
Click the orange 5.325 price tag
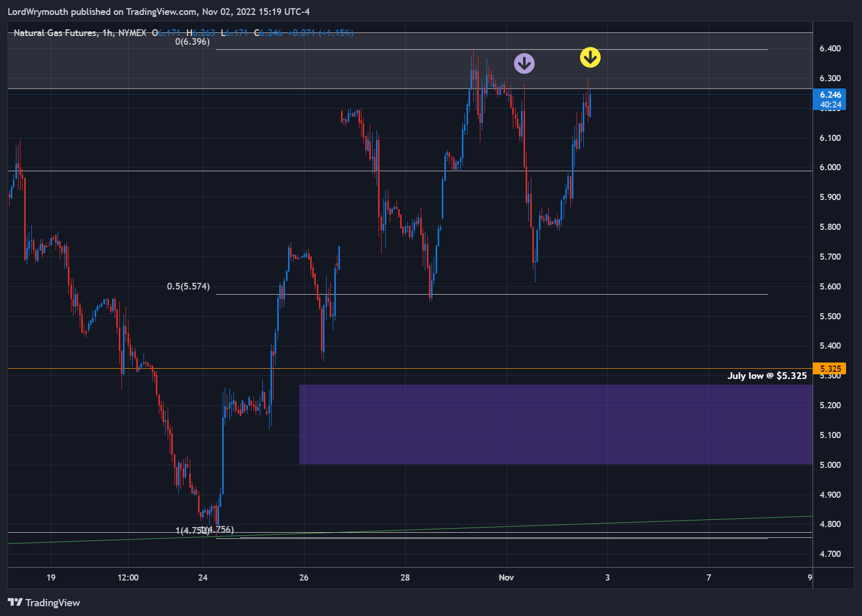point(830,369)
